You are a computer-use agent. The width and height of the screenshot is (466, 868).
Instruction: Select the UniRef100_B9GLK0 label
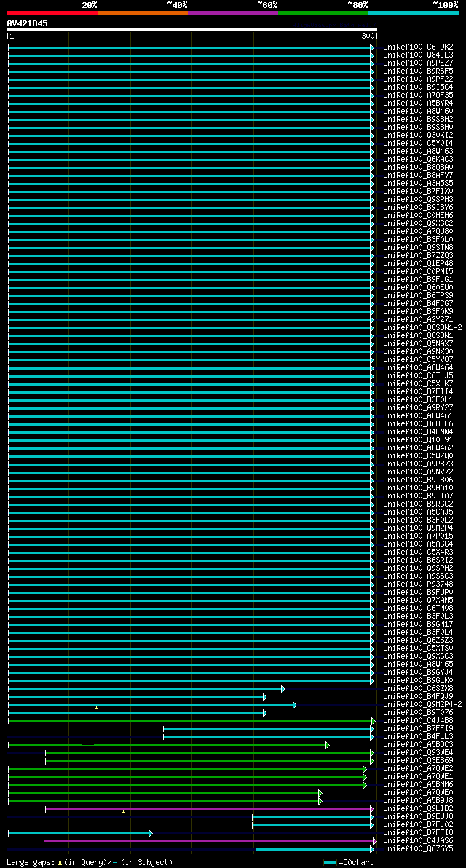click(418, 681)
